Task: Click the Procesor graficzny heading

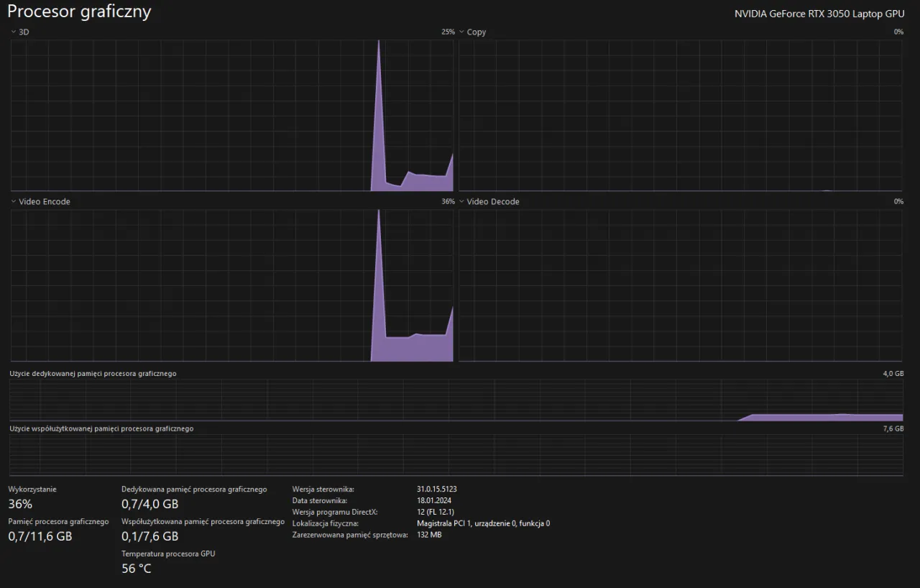Action: (x=79, y=12)
